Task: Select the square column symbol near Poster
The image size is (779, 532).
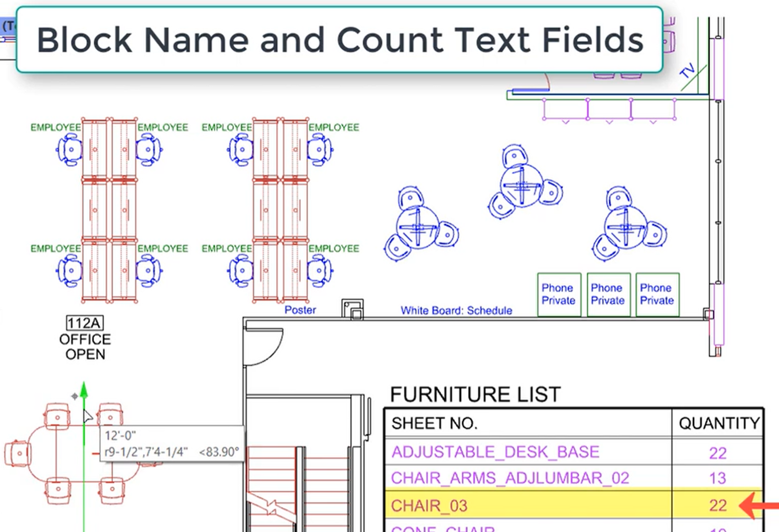Action: 353,309
